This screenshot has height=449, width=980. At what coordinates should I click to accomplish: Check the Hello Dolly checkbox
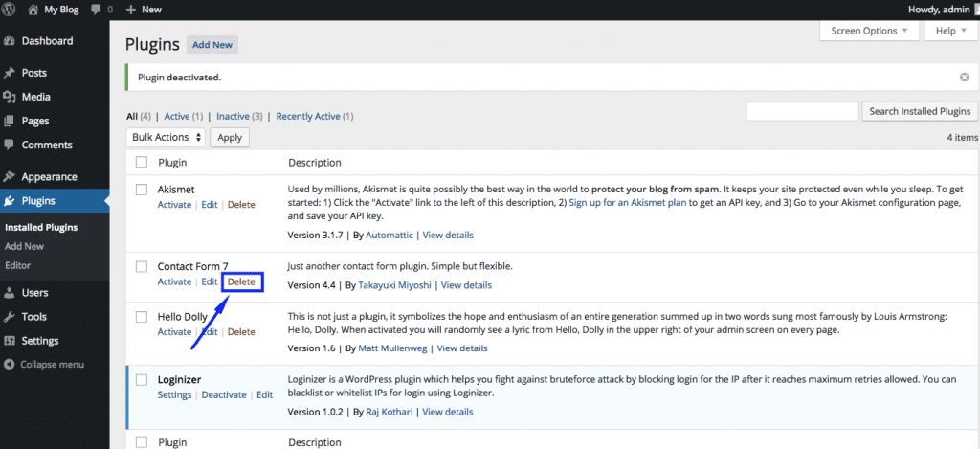point(142,317)
